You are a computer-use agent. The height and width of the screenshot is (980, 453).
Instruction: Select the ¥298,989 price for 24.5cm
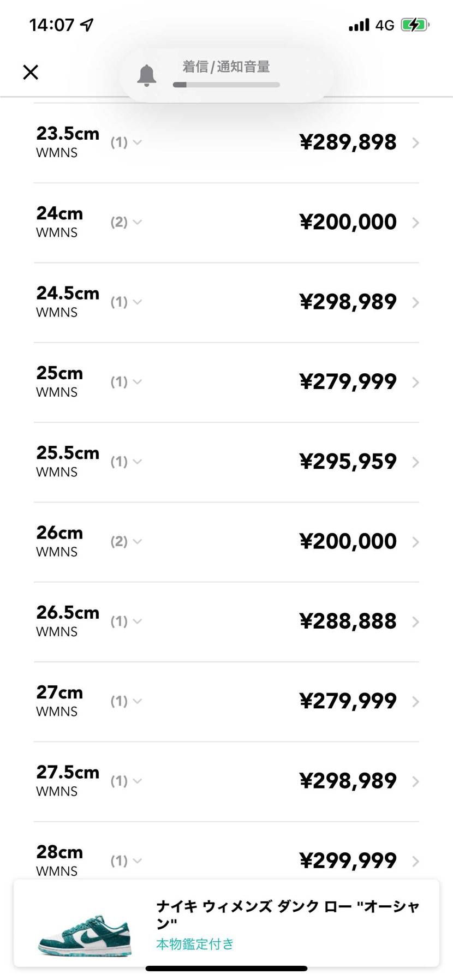tap(348, 302)
